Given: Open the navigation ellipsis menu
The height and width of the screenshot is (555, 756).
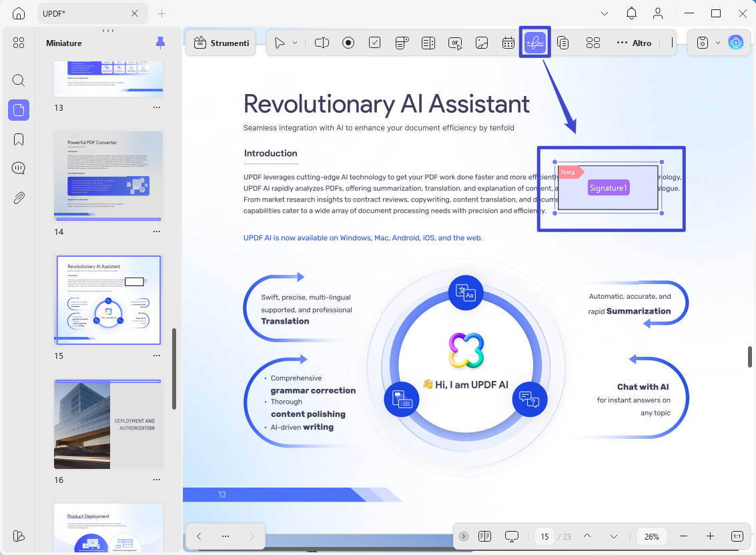Looking at the screenshot, I should coord(225,536).
